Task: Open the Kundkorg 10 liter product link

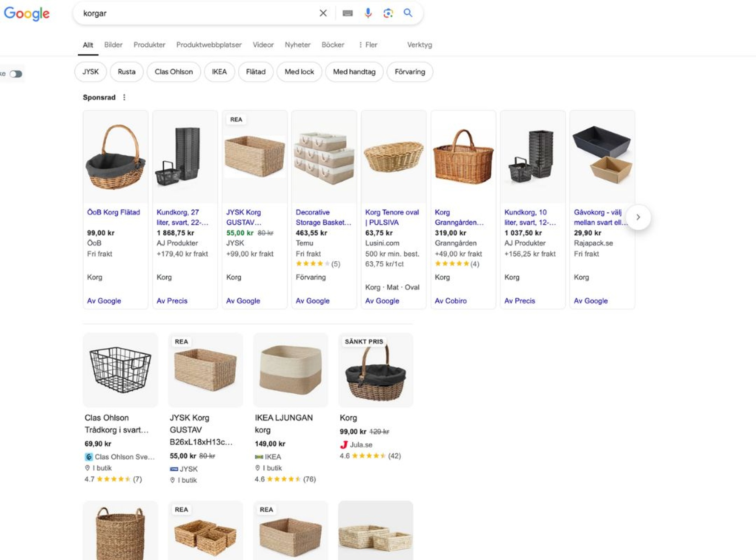Action: [530, 217]
